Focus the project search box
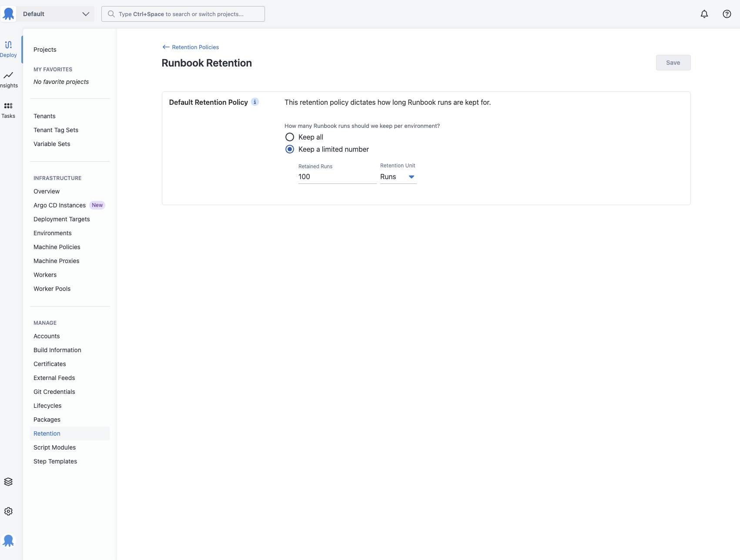The width and height of the screenshot is (740, 560). click(183, 14)
